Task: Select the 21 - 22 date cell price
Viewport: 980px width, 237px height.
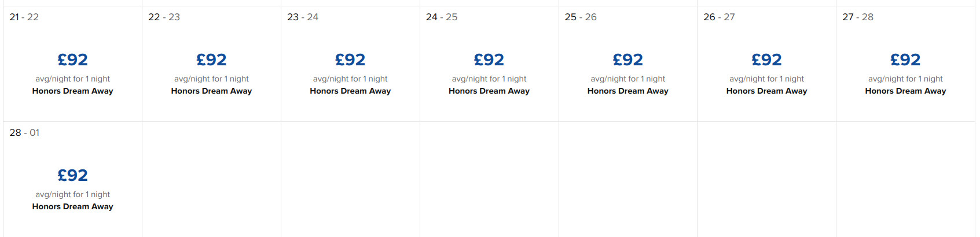Action: pyautogui.click(x=72, y=60)
